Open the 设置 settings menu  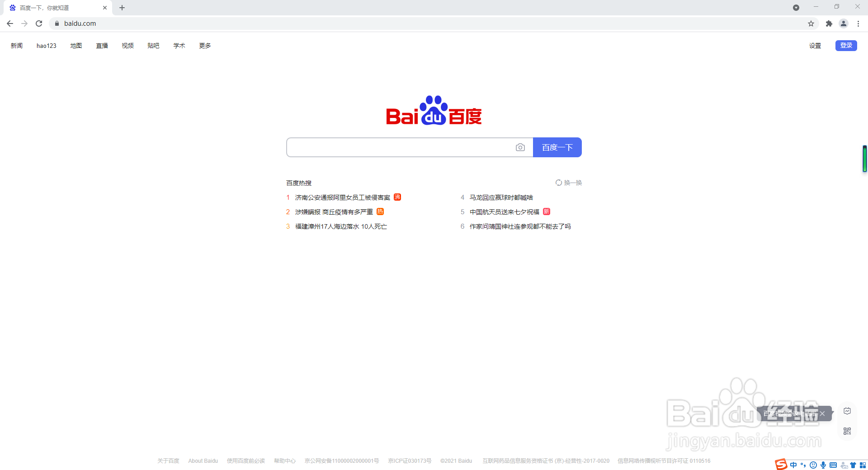815,46
